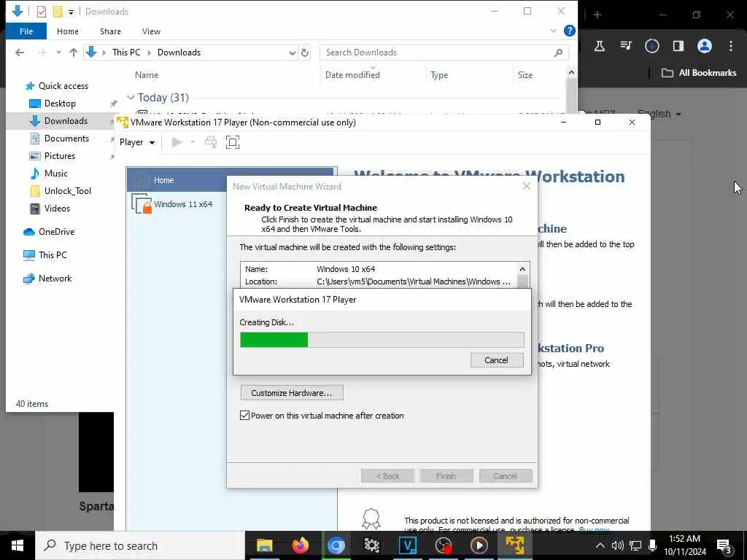The image size is (747, 560).
Task: Open This PC in the navigation pane
Action: click(x=53, y=254)
